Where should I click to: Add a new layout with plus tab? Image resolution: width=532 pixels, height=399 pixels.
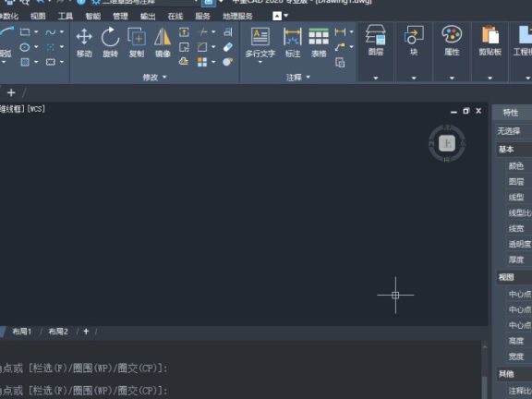[x=86, y=332]
